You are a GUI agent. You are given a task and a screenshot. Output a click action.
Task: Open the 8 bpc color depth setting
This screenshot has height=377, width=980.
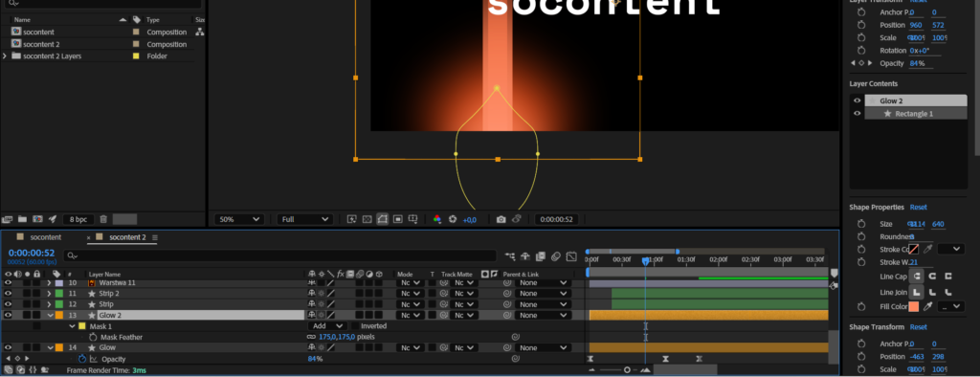[x=78, y=219]
